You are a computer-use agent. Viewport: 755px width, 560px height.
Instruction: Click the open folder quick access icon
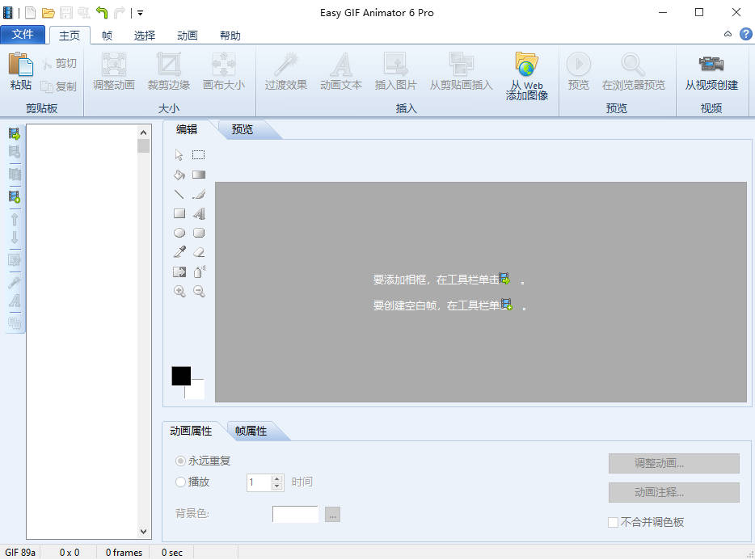48,12
